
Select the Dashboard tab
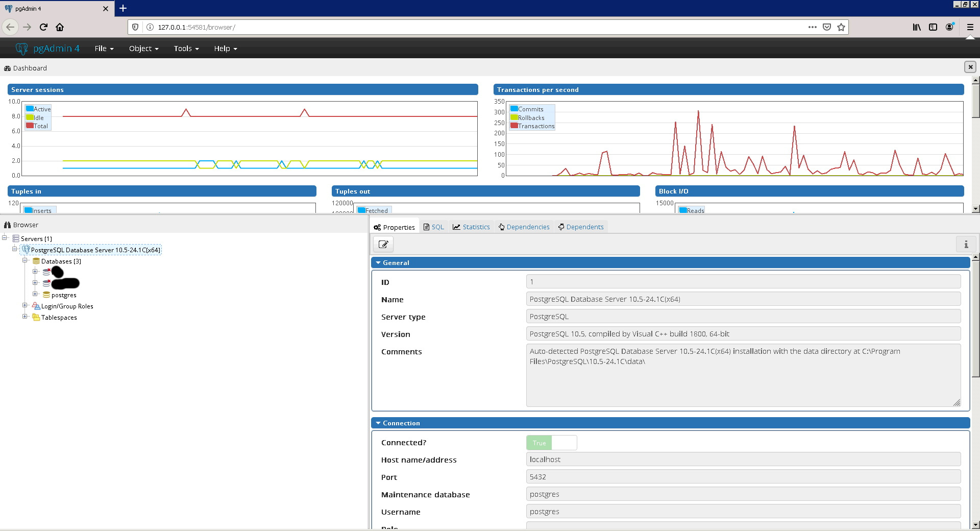pos(26,68)
